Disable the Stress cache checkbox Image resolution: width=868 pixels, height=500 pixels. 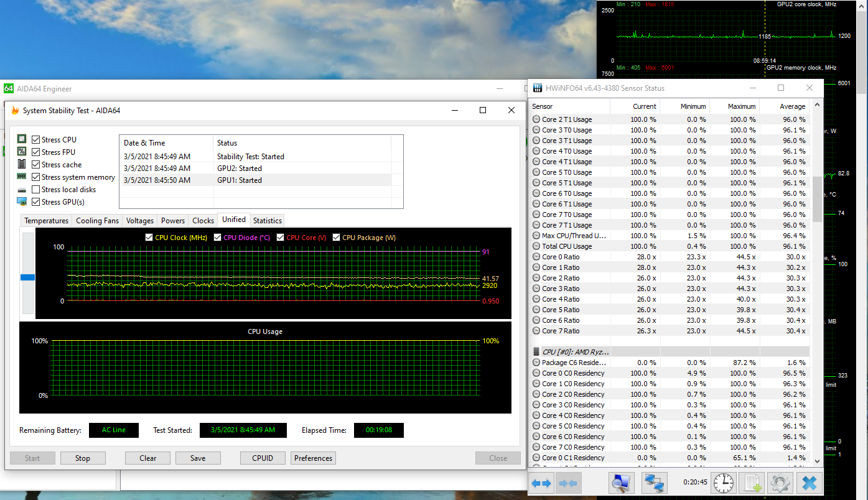click(35, 164)
